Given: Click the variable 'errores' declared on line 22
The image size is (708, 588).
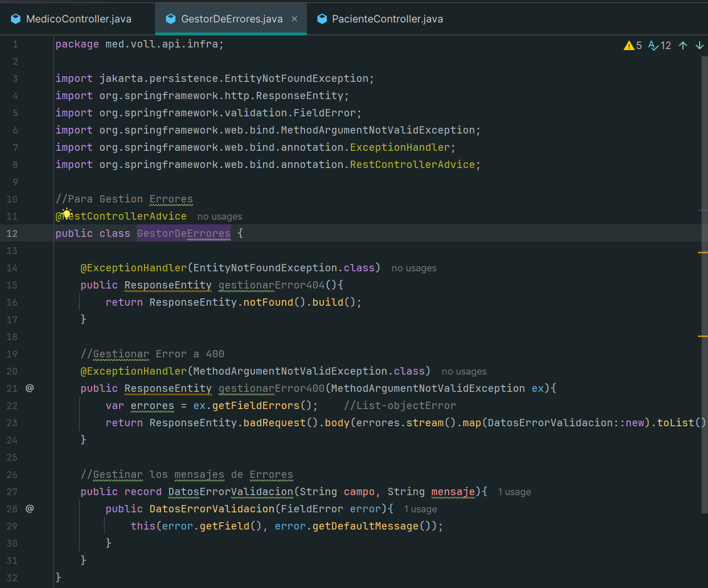Looking at the screenshot, I should click(152, 405).
